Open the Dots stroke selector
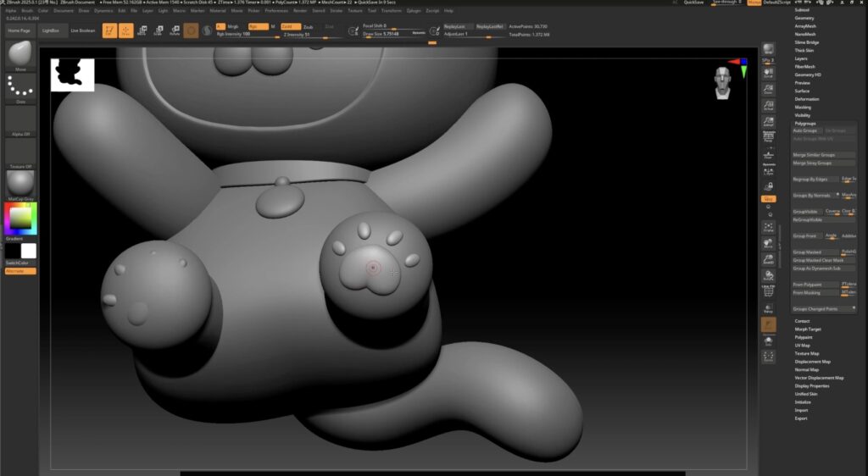Screen dimensions: 868x476 20,88
